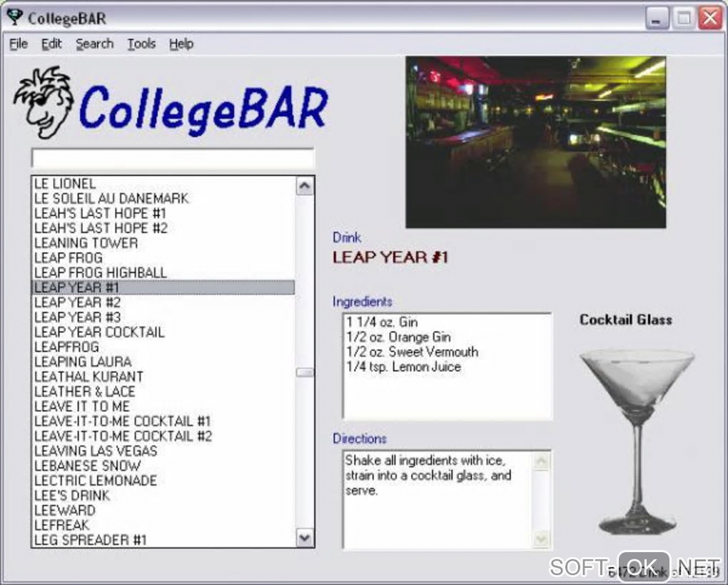728x585 pixels.
Task: Click the drink list scroll up arrow
Action: 305,187
